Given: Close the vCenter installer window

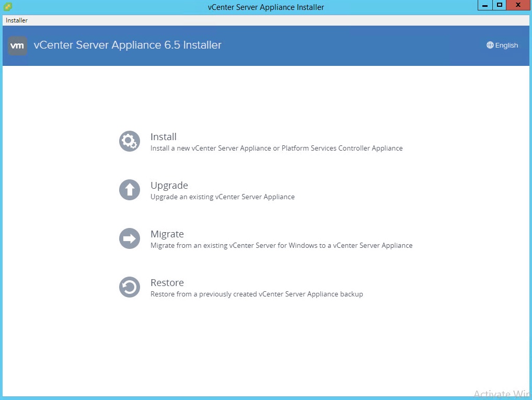Looking at the screenshot, I should [x=517, y=5].
